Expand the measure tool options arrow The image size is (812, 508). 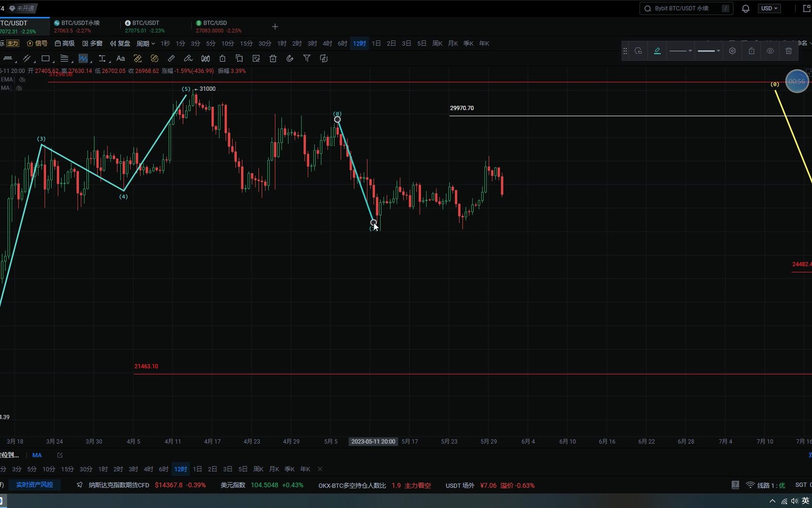110,62
